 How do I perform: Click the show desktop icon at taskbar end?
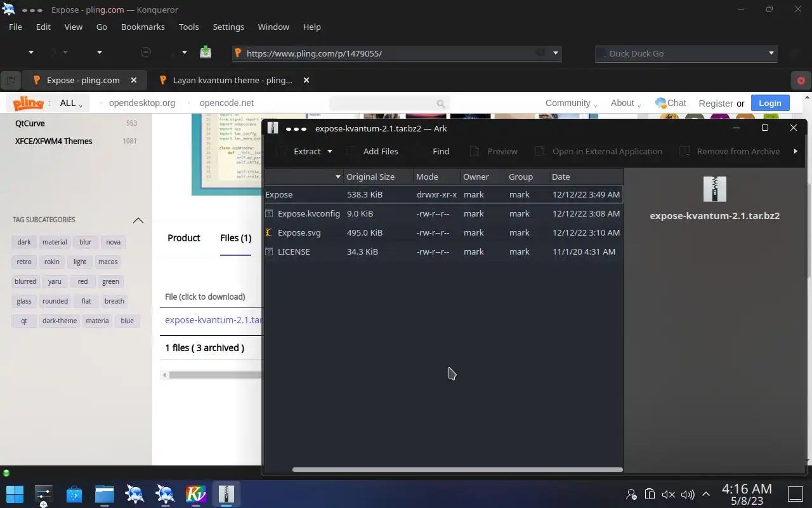click(796, 494)
